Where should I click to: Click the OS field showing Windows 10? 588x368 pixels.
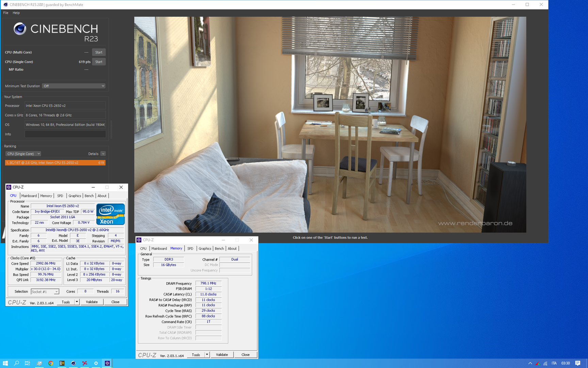click(65, 125)
